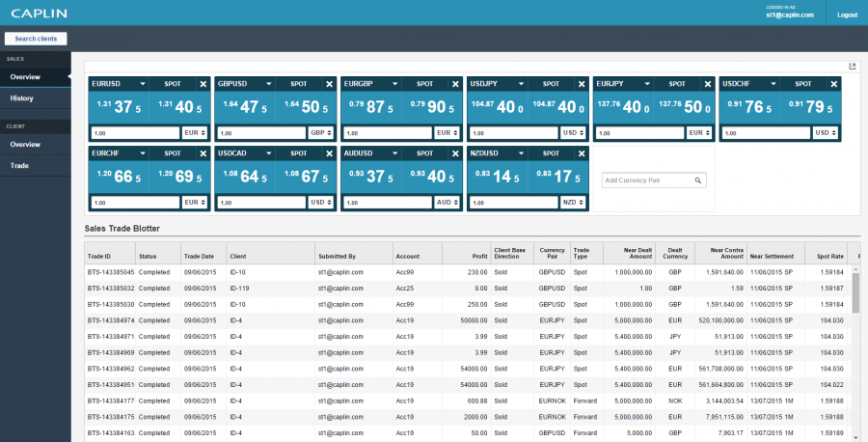The width and height of the screenshot is (868, 442).
Task: Change GBPUSD tile GBP currency selector
Action: coord(321,133)
